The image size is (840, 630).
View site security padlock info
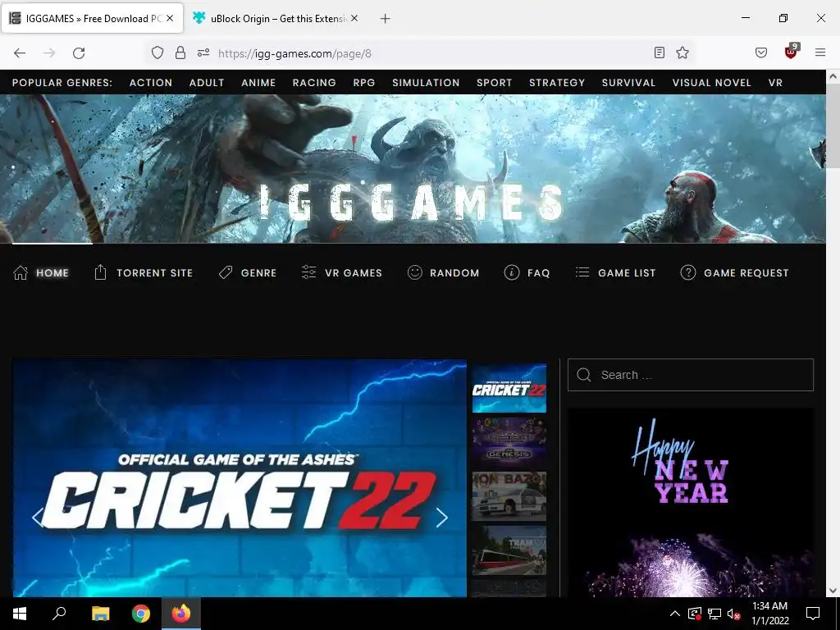click(x=180, y=53)
